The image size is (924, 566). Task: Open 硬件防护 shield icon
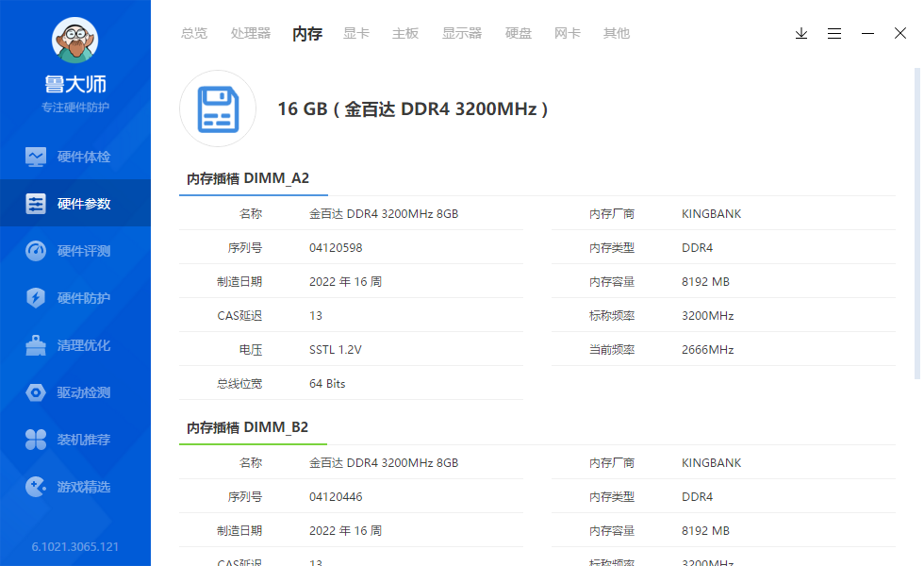pos(36,298)
